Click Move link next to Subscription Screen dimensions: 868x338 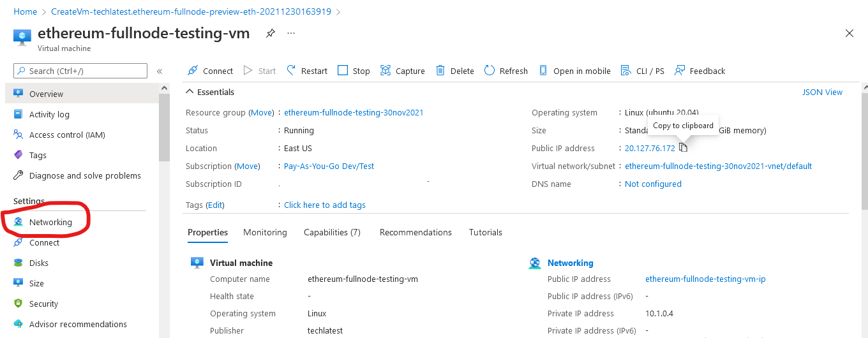[248, 166]
